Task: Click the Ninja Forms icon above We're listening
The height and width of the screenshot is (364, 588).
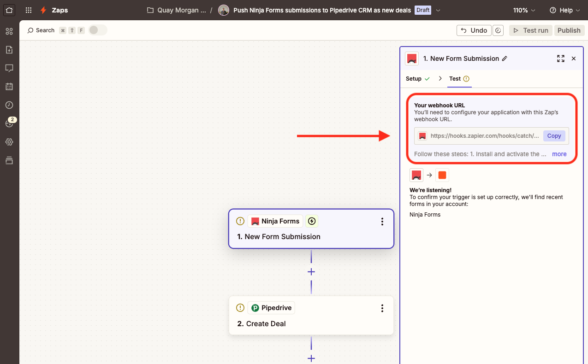Action: pyautogui.click(x=416, y=175)
